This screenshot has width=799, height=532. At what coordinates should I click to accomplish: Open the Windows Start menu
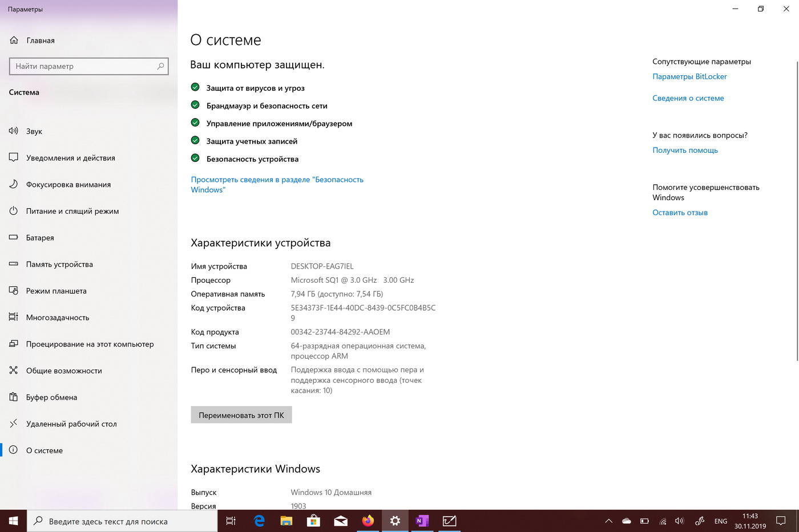[x=14, y=521]
